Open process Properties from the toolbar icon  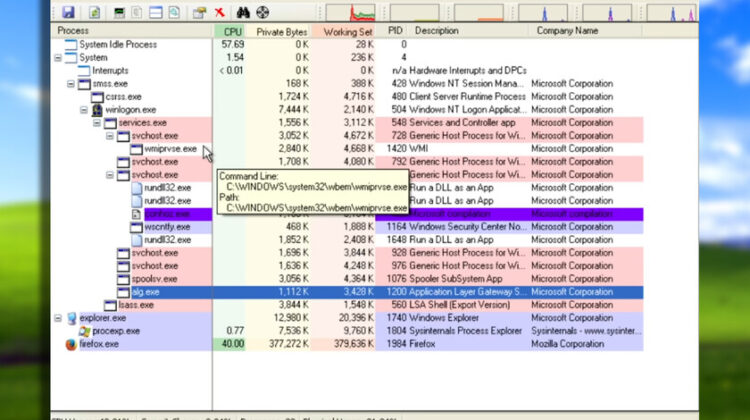click(199, 12)
